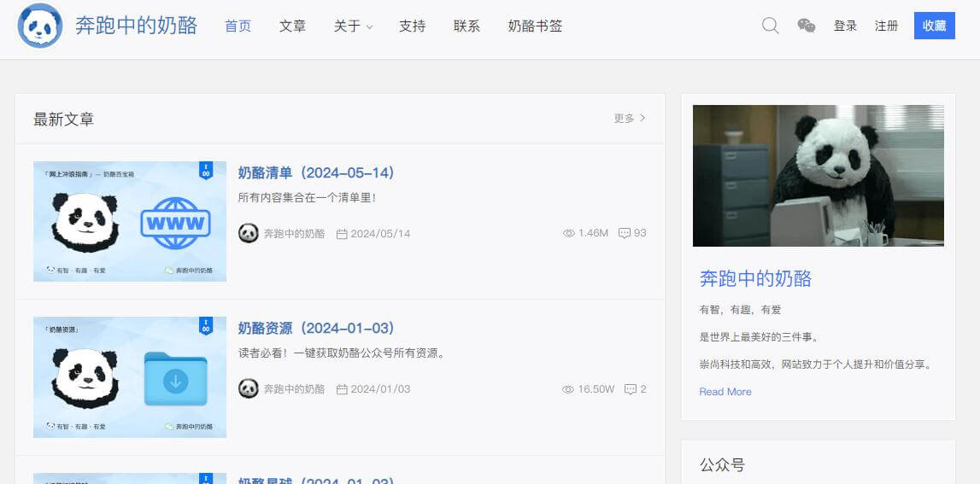The height and width of the screenshot is (484, 980).
Task: Click comment icon of 奶酪资源 post
Action: pyautogui.click(x=630, y=389)
